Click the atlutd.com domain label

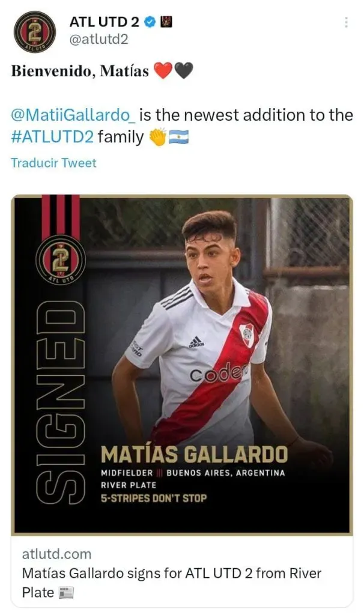(57, 554)
